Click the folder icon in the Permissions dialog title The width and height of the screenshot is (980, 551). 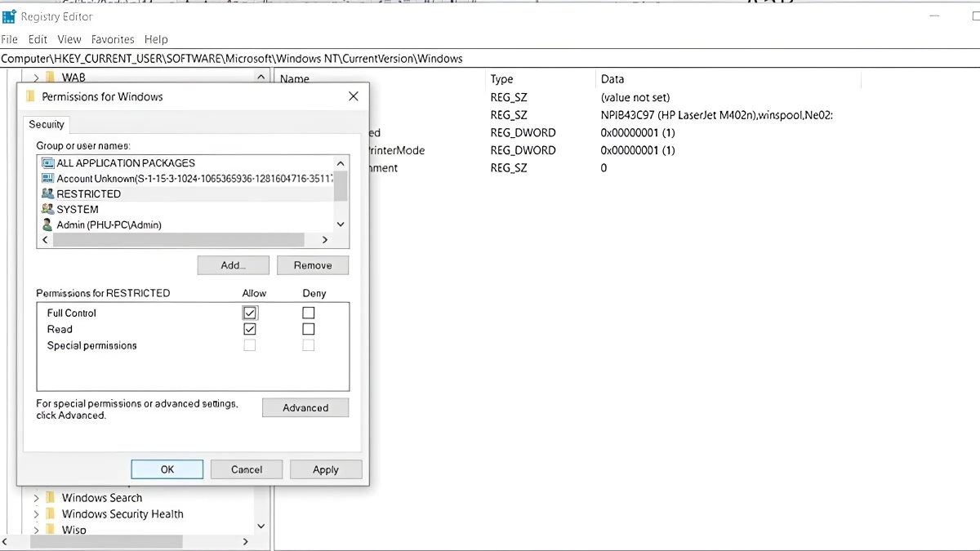30,96
